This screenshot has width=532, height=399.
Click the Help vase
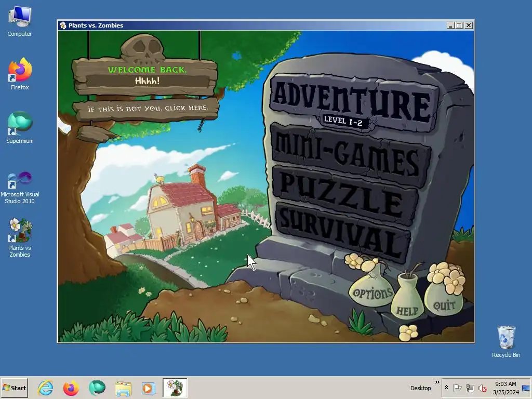[x=407, y=299]
